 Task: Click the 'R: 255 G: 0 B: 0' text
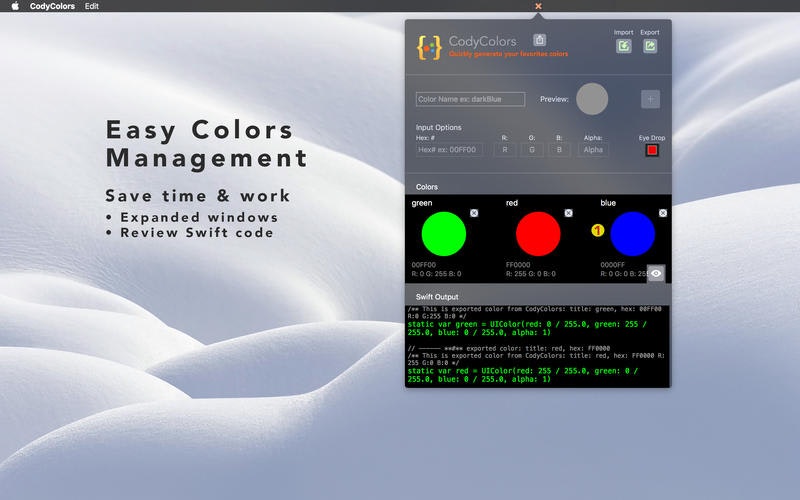[x=531, y=273]
